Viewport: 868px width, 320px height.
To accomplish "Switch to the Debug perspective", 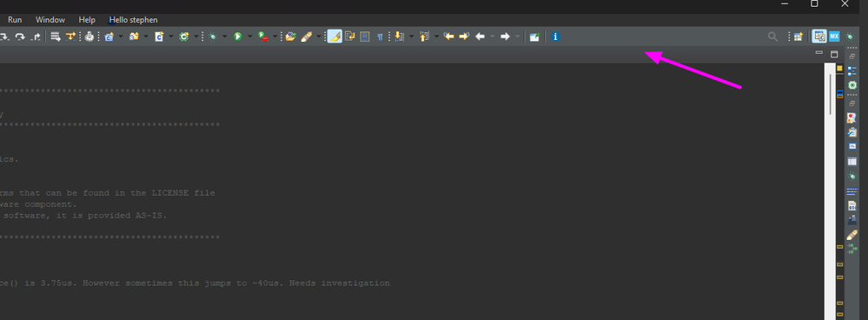I will (850, 37).
